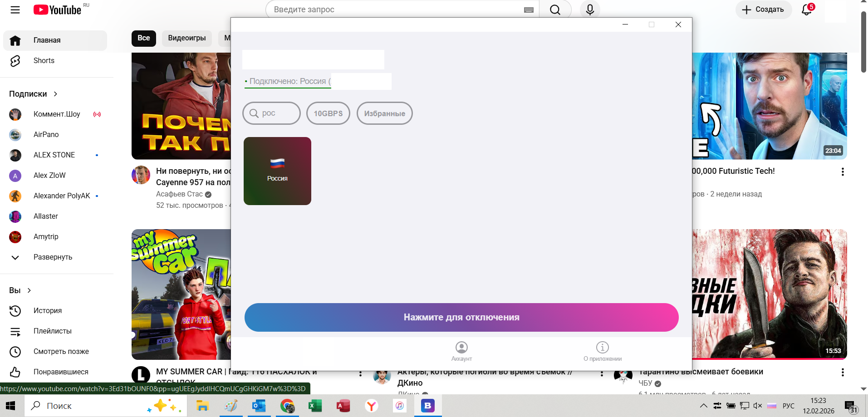Open Shorts from the sidebar
The height and width of the screenshot is (417, 868).
(44, 61)
